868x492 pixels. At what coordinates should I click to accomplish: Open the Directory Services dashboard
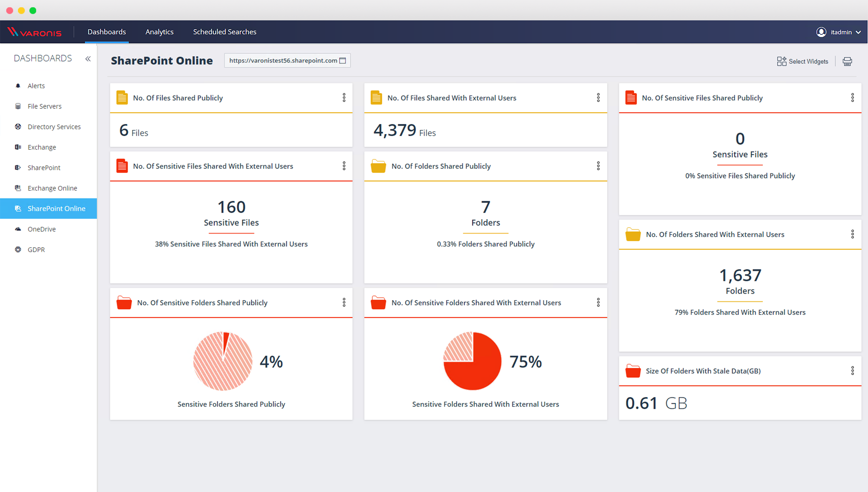pos(48,127)
